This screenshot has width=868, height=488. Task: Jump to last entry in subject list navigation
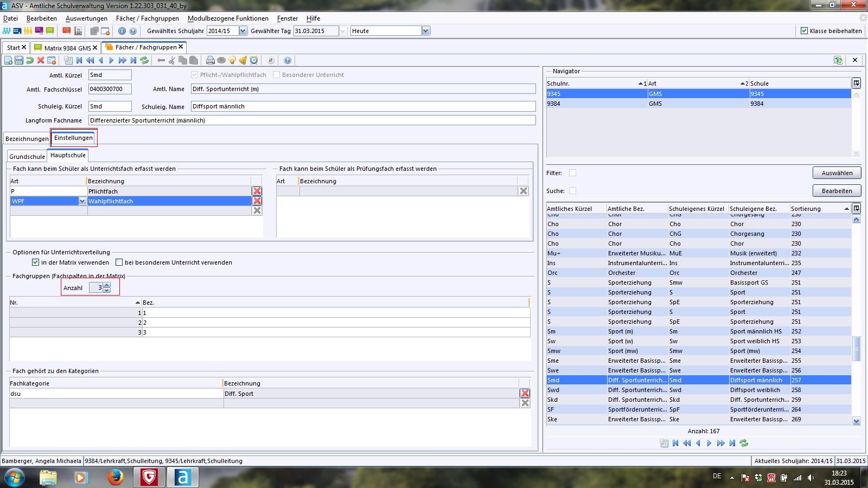pos(732,443)
